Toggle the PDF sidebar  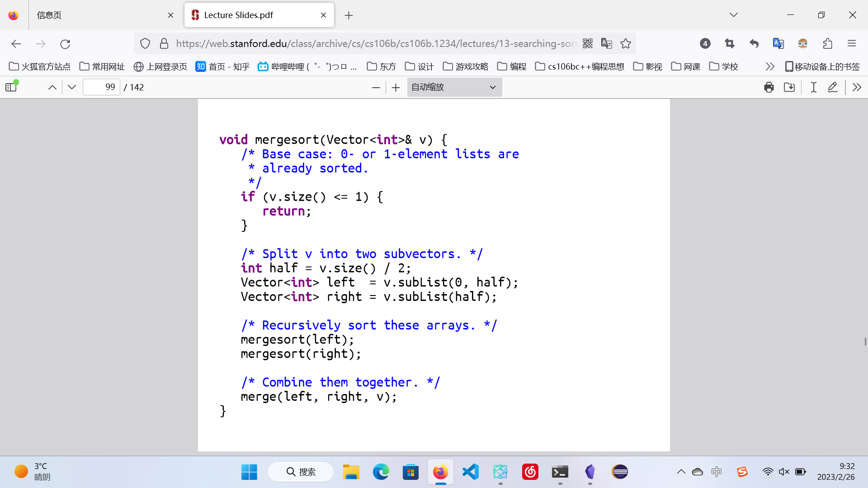[x=11, y=87]
